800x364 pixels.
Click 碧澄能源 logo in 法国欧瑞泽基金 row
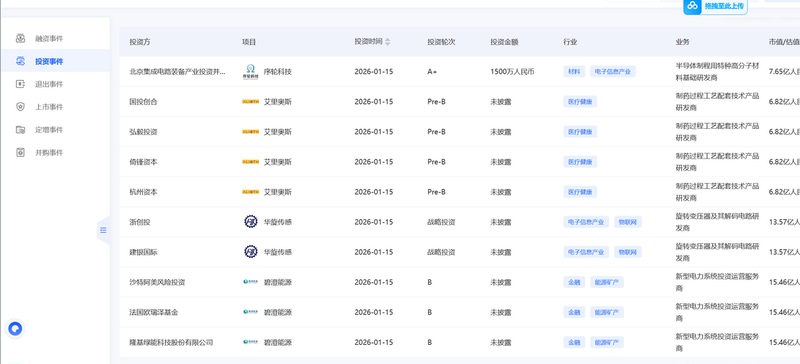coord(251,312)
